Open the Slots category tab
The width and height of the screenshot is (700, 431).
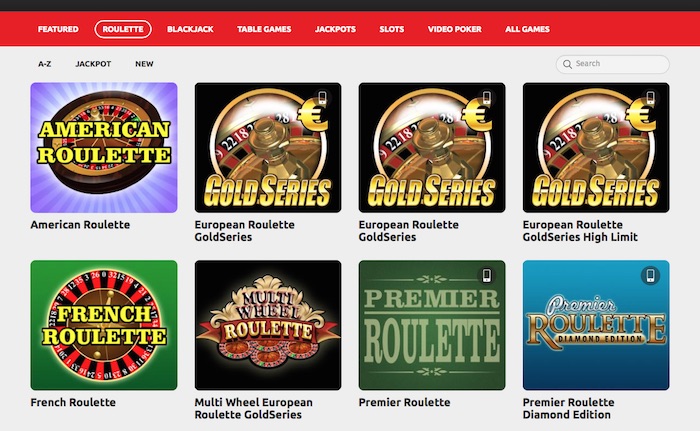pos(392,29)
